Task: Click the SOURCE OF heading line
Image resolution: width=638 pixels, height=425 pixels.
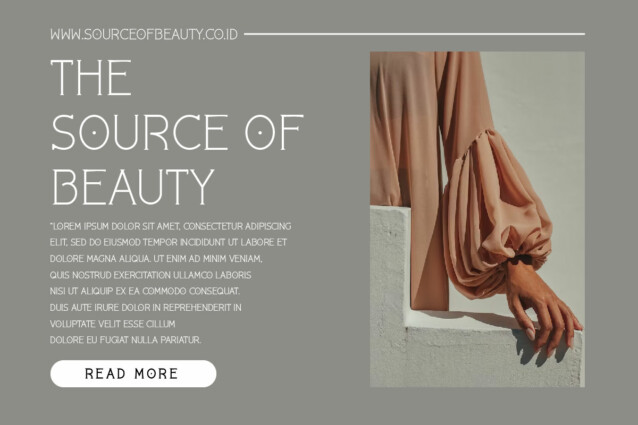Action: point(177,133)
